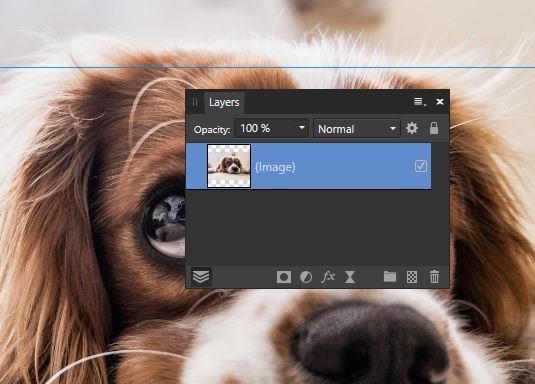
Task: Open Layer Effects fx
Action: pyautogui.click(x=328, y=276)
